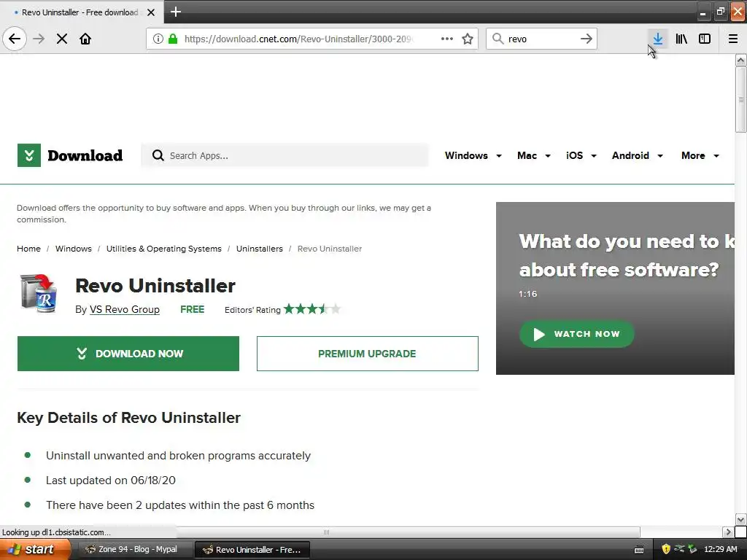Click the Revo Uninstaller page title
This screenshot has width=747, height=560.
[x=155, y=286]
